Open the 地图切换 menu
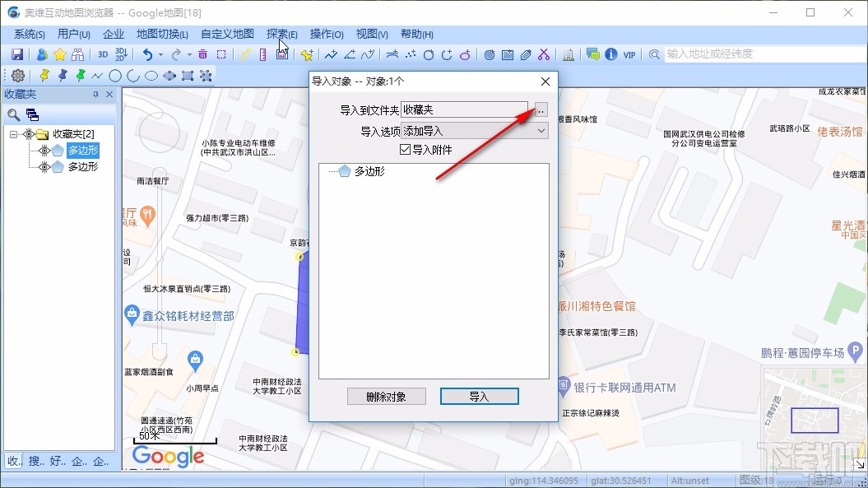The image size is (868, 488). 163,34
